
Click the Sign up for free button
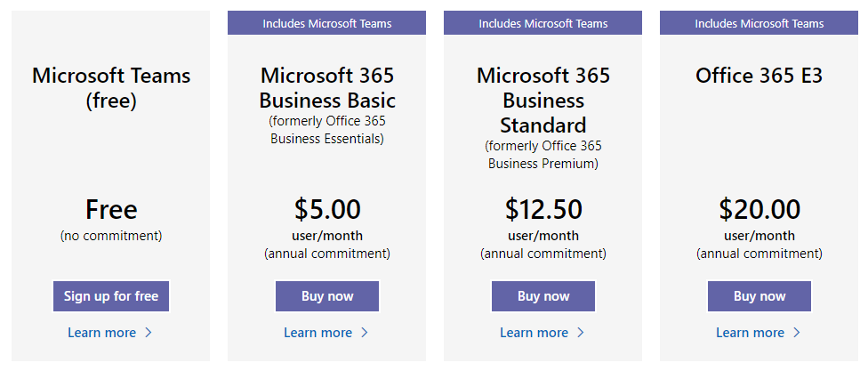point(110,296)
